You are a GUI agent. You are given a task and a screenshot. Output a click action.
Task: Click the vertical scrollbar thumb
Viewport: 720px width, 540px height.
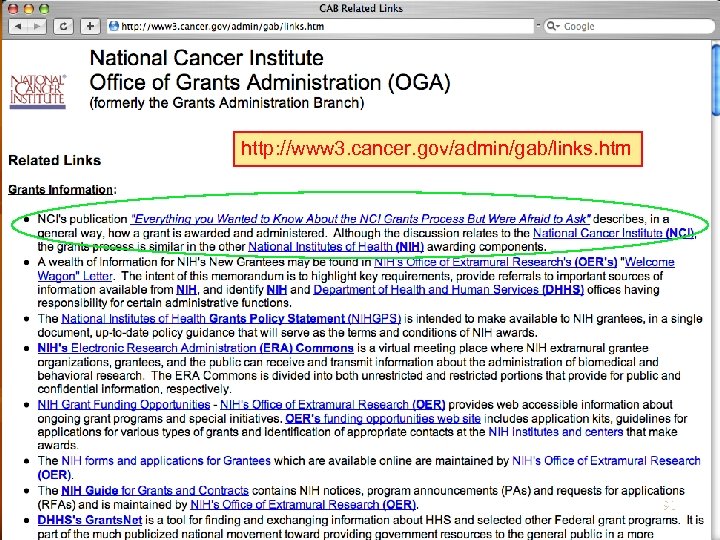pos(716,79)
